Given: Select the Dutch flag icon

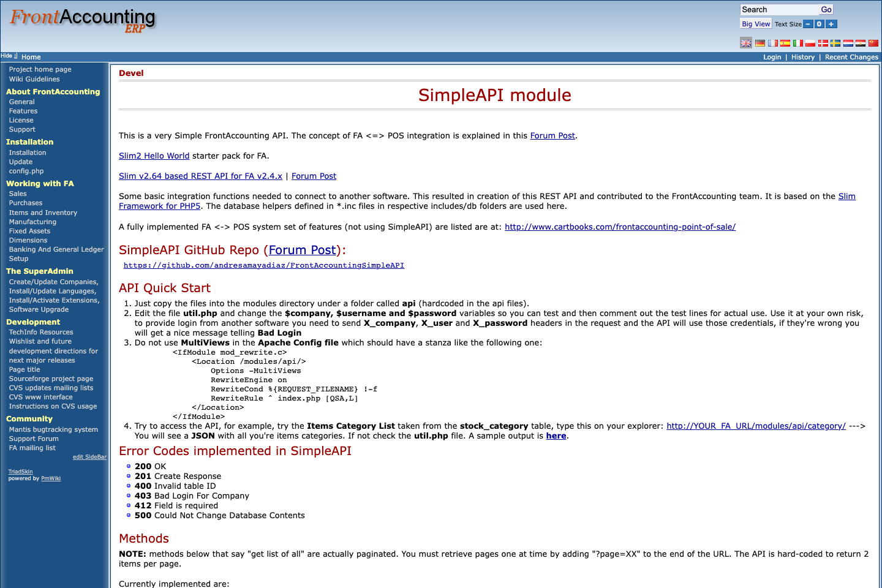Looking at the screenshot, I should [848, 43].
